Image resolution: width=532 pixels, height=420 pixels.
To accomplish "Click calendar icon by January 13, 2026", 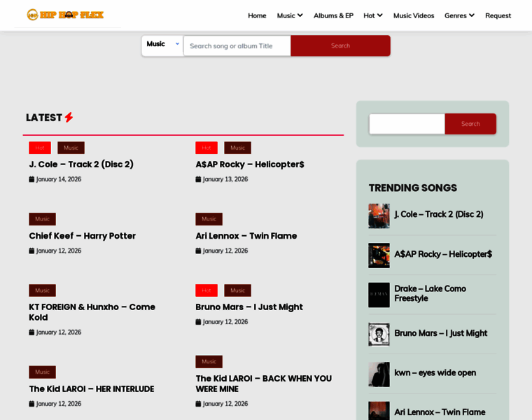I will [198, 179].
